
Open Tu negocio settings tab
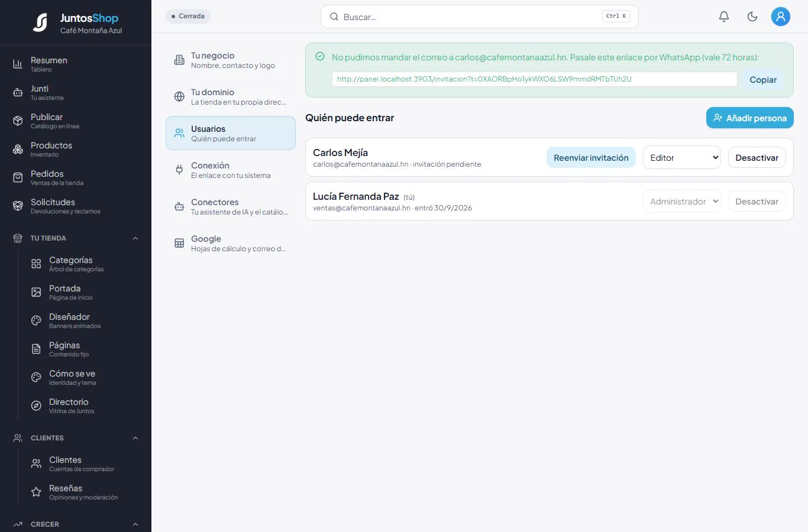point(231,60)
